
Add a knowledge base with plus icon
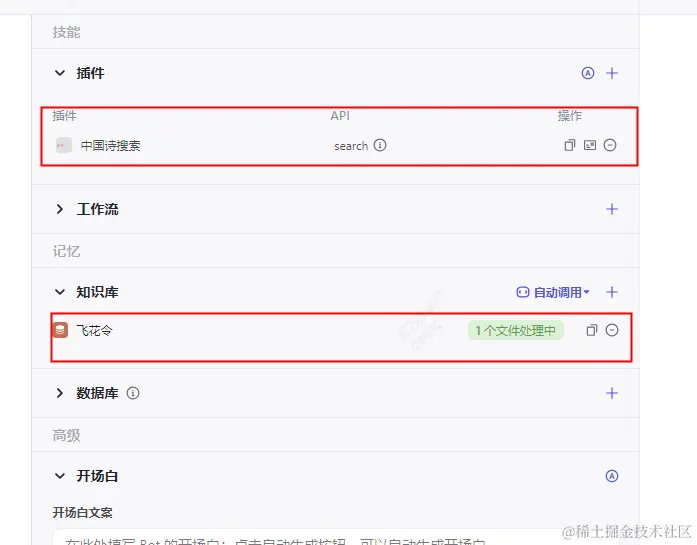coord(612,292)
